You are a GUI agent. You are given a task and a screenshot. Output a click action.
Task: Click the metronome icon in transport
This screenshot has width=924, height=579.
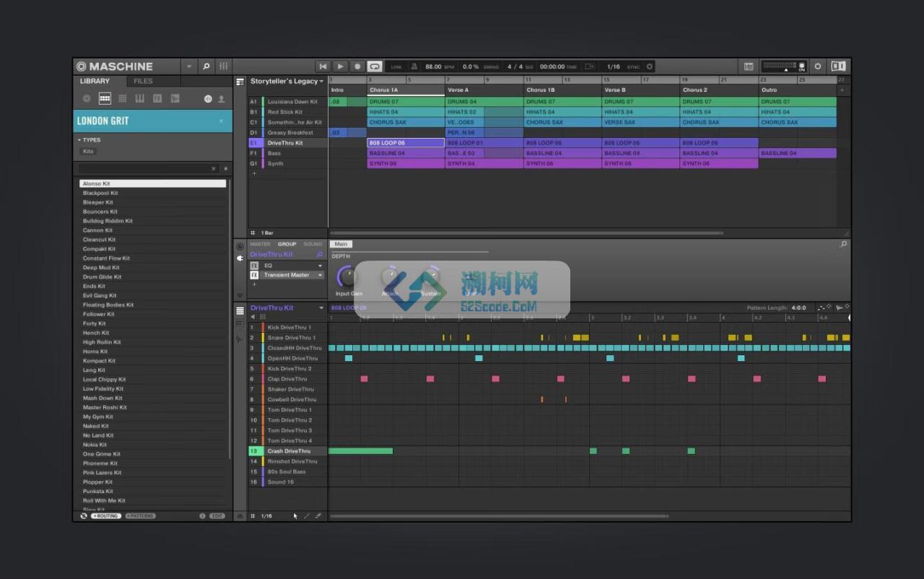pyautogui.click(x=414, y=66)
